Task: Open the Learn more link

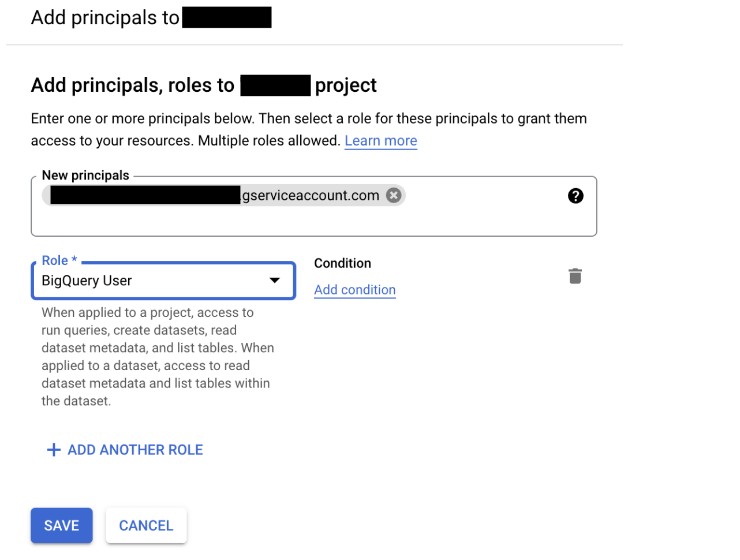Action: [380, 141]
